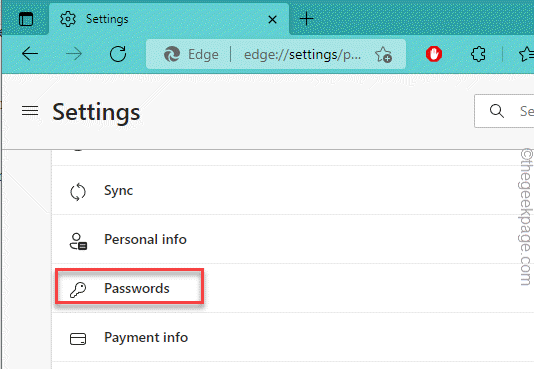Open the red ad blocker extension
The image size is (534, 369).
[x=434, y=54]
